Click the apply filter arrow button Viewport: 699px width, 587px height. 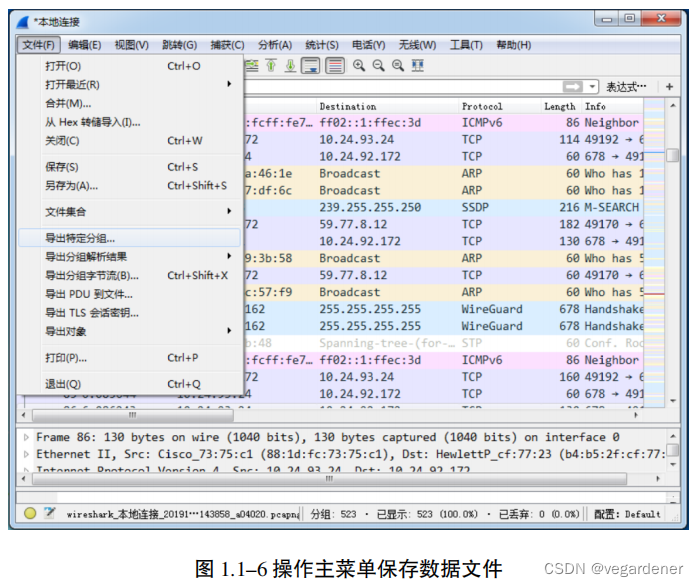(x=572, y=86)
